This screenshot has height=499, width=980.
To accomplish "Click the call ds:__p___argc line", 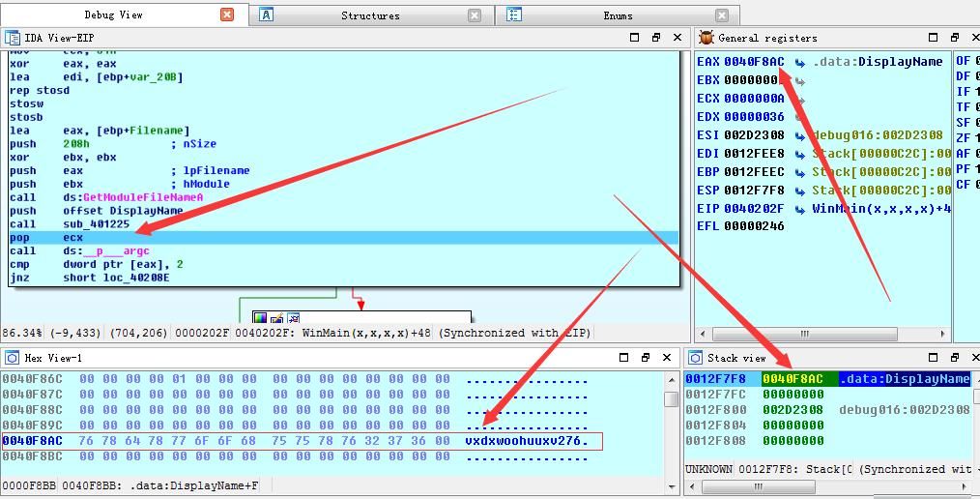I will [79, 250].
